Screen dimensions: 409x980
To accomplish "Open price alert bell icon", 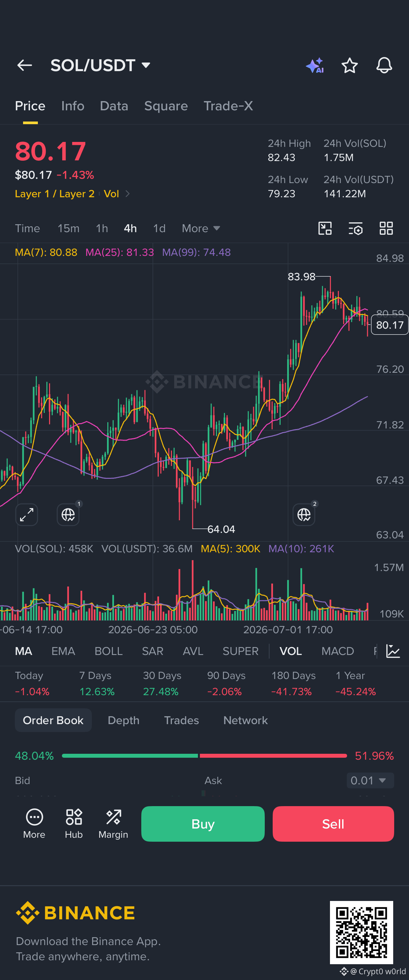I will point(384,66).
